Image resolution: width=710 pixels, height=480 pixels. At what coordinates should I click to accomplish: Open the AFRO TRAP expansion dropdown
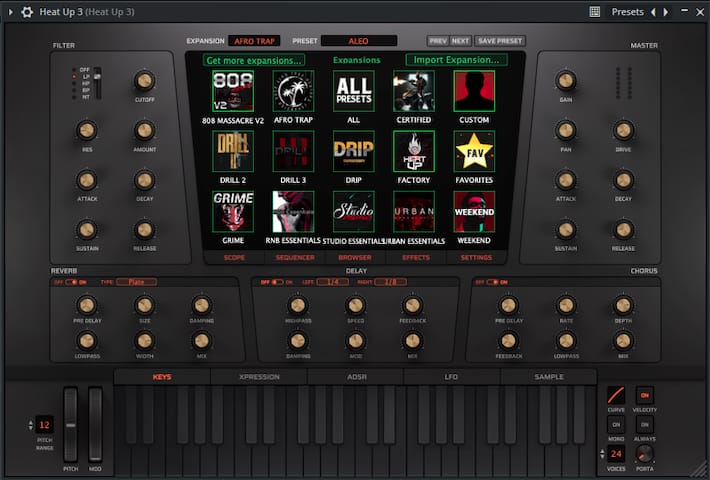(254, 41)
